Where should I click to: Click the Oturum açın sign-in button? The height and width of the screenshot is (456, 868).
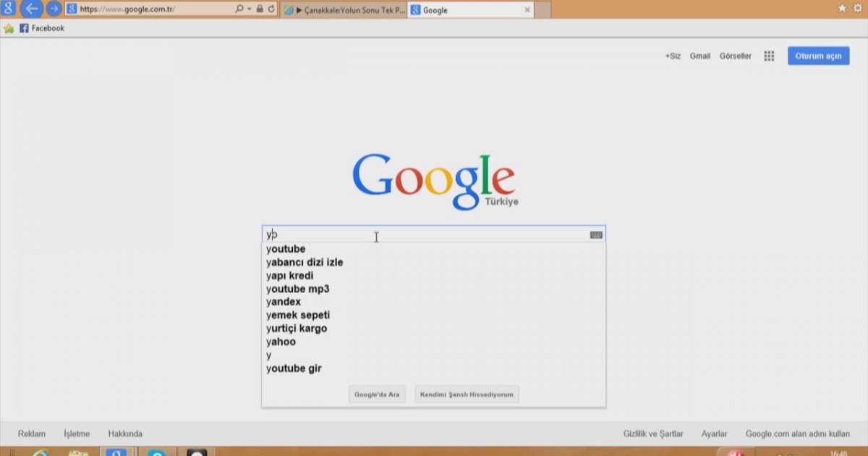click(x=819, y=56)
